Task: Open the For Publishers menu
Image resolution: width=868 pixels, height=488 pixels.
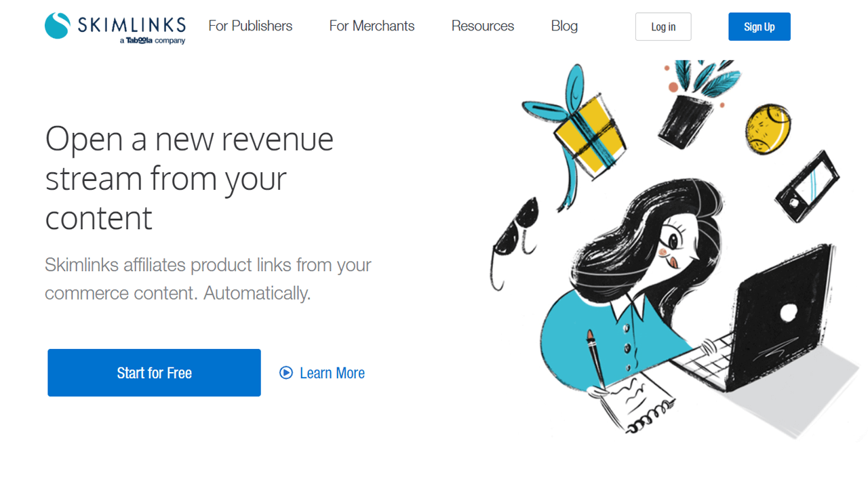Action: point(250,26)
